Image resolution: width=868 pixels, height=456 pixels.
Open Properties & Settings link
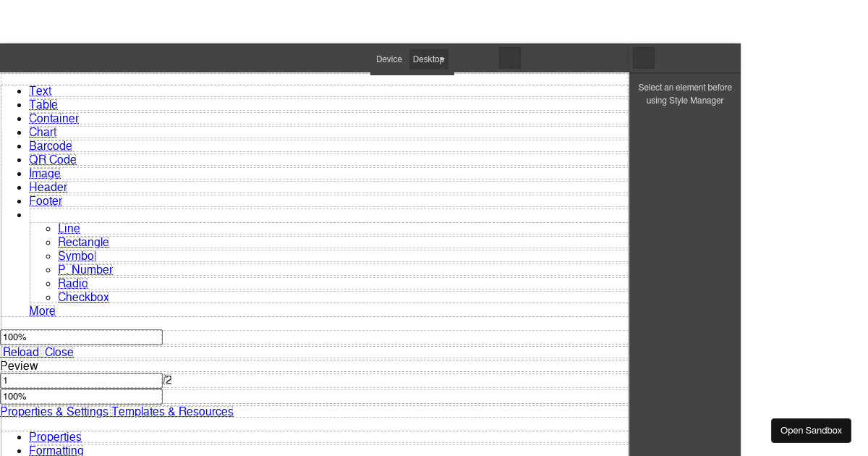click(54, 412)
